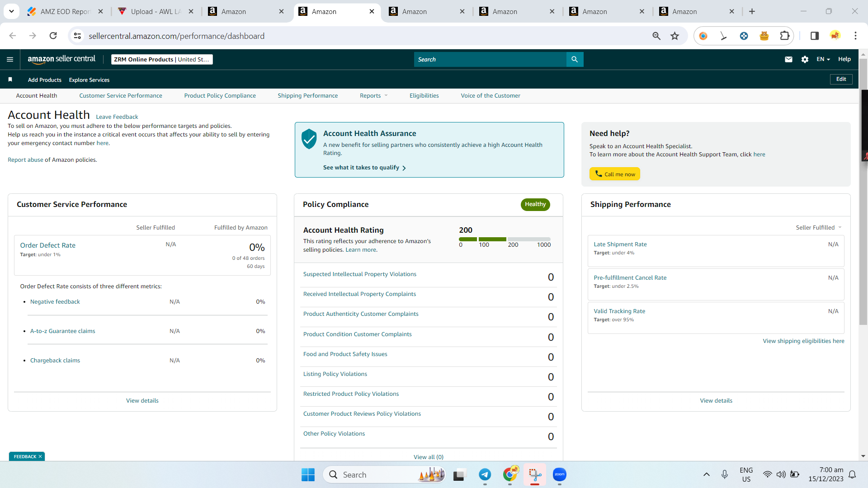Open Telegram from the taskbar
868x488 pixels.
[485, 474]
